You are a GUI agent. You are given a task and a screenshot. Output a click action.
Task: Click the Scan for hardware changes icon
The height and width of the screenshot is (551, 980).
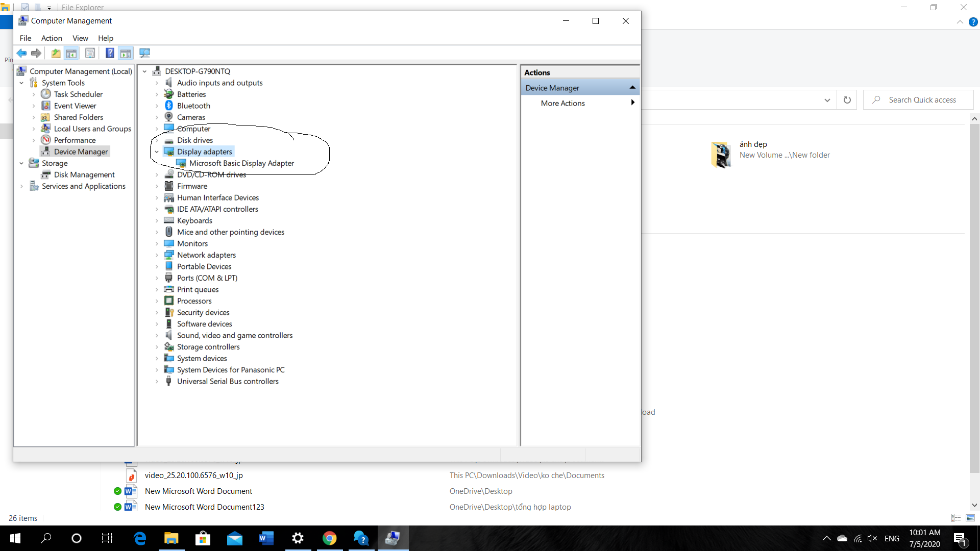pos(145,53)
